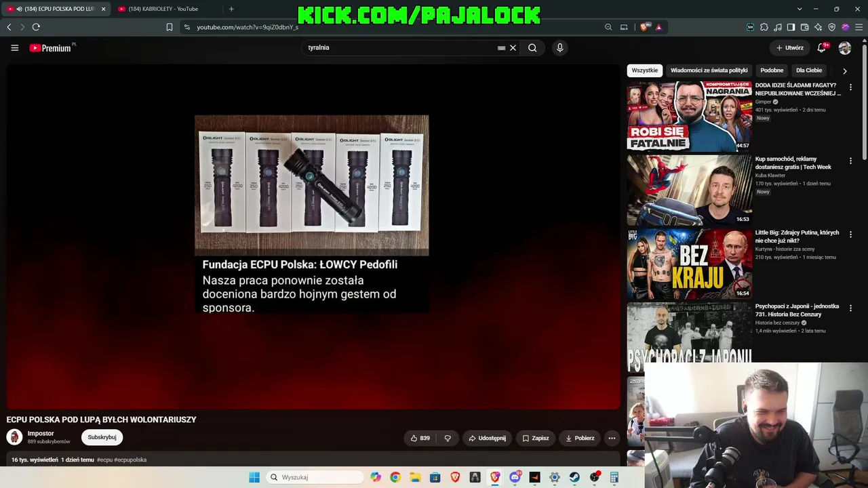Share the video with Udostępnij
The width and height of the screenshot is (868, 488).
point(488,438)
